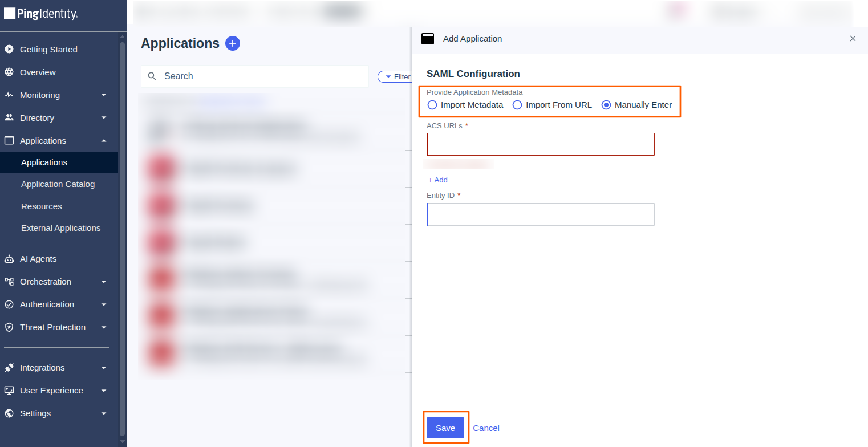Open External Applications in the sidebar
This screenshot has height=447, width=868.
point(60,228)
